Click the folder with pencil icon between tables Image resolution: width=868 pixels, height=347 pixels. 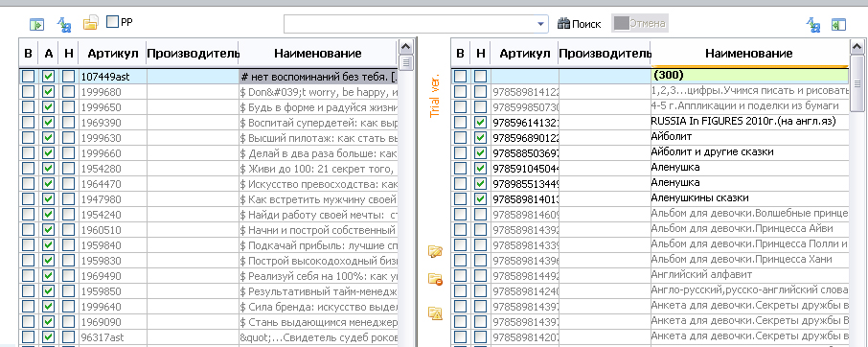coord(436,251)
